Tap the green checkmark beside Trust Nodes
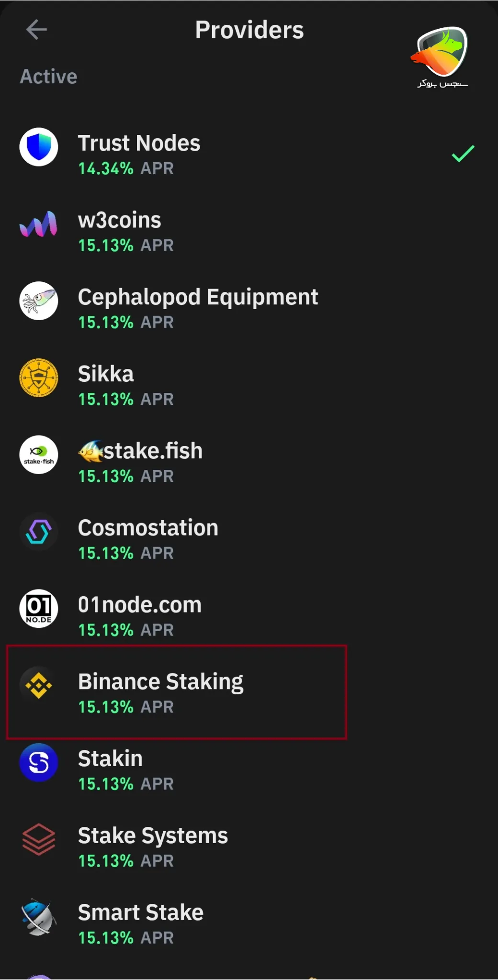The width and height of the screenshot is (498, 980). 463,154
